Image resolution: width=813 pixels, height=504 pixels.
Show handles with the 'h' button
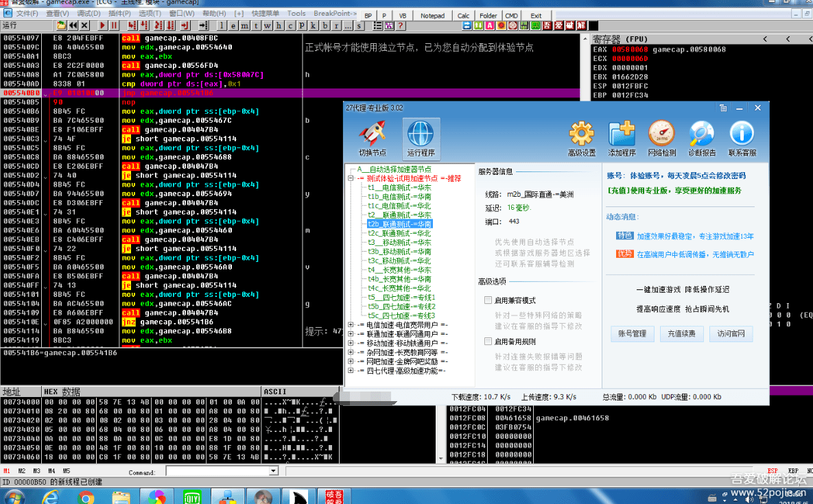[279, 25]
